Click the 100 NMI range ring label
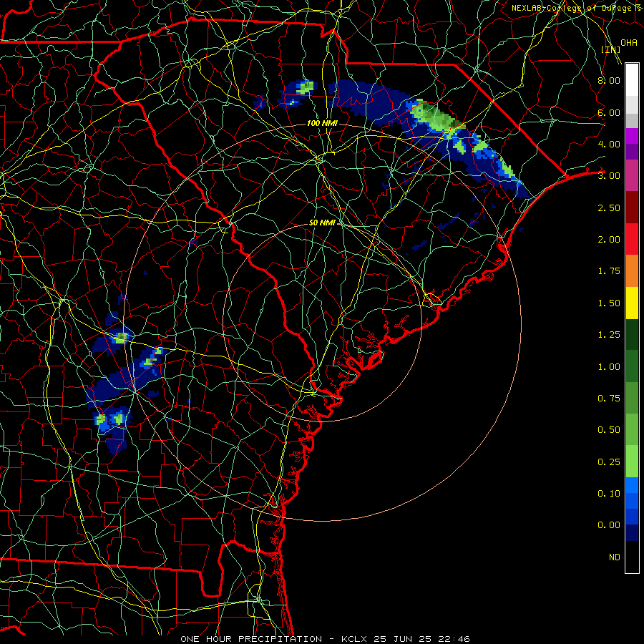The height and width of the screenshot is (644, 644). point(322,123)
